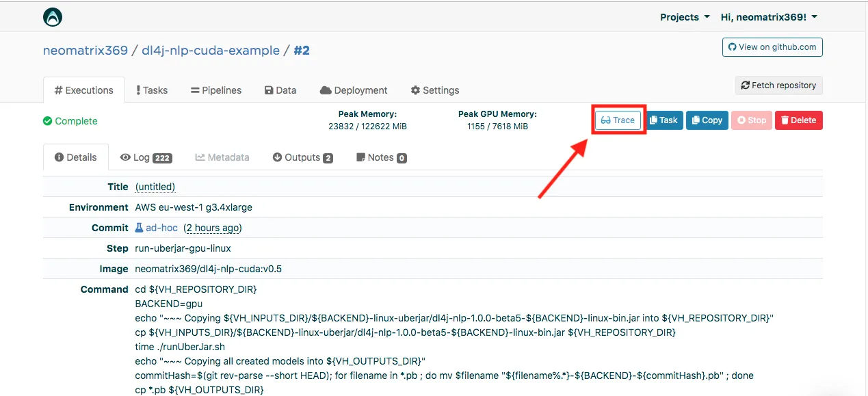Open the Log sub-tab
The image size is (868, 396).
(146, 157)
